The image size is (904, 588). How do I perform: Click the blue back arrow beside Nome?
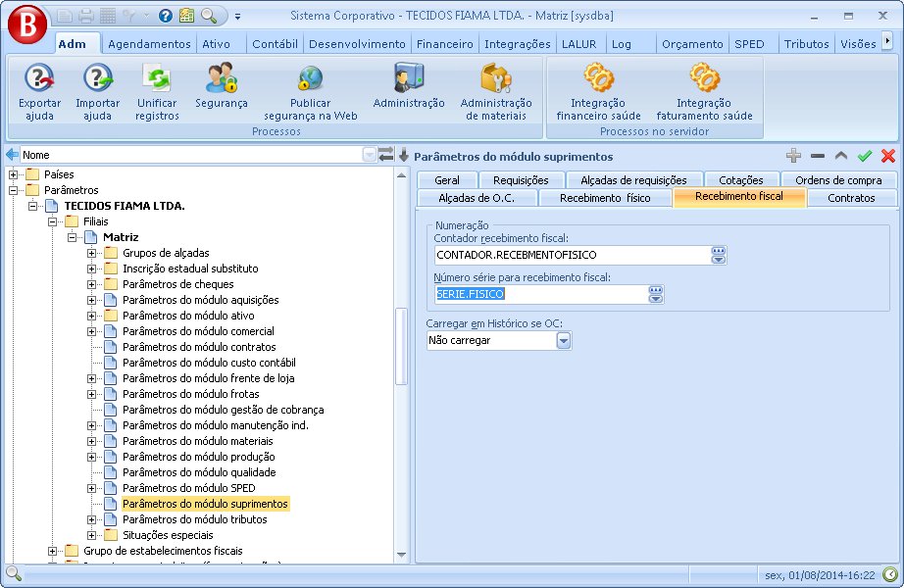(12, 155)
